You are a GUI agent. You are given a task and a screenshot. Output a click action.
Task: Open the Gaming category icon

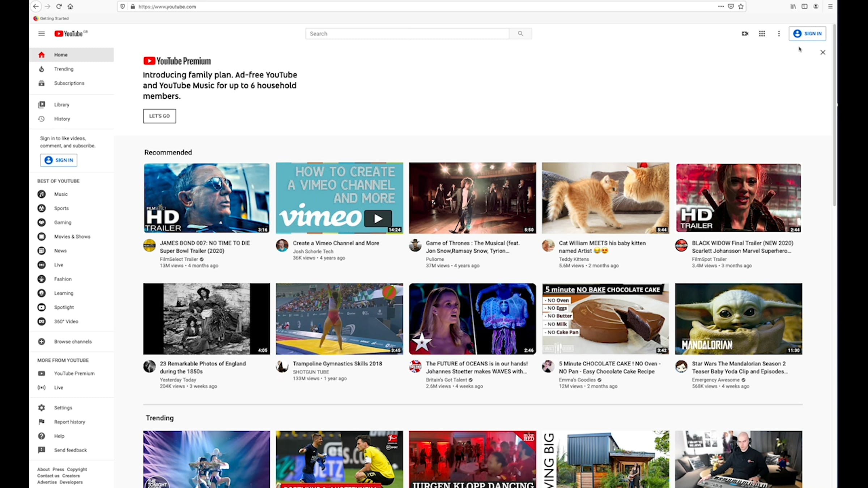[42, 222]
